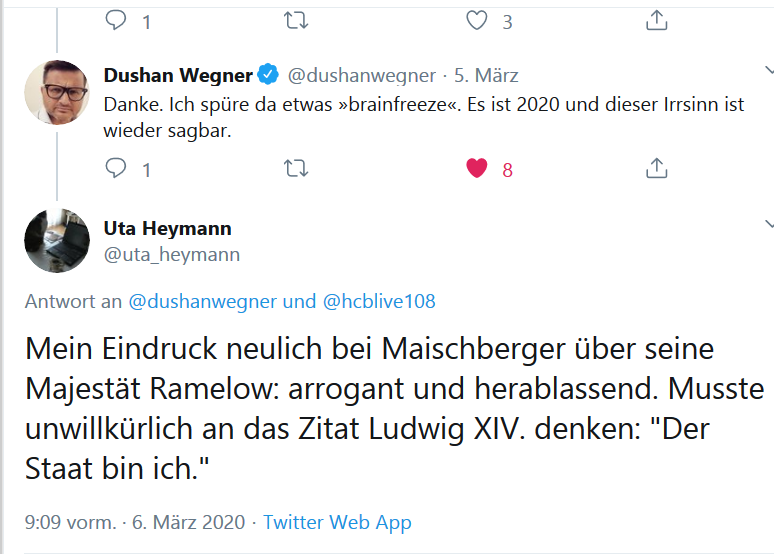This screenshot has width=774, height=554.
Task: Like the top tweet with 3 likes
Action: tap(477, 19)
